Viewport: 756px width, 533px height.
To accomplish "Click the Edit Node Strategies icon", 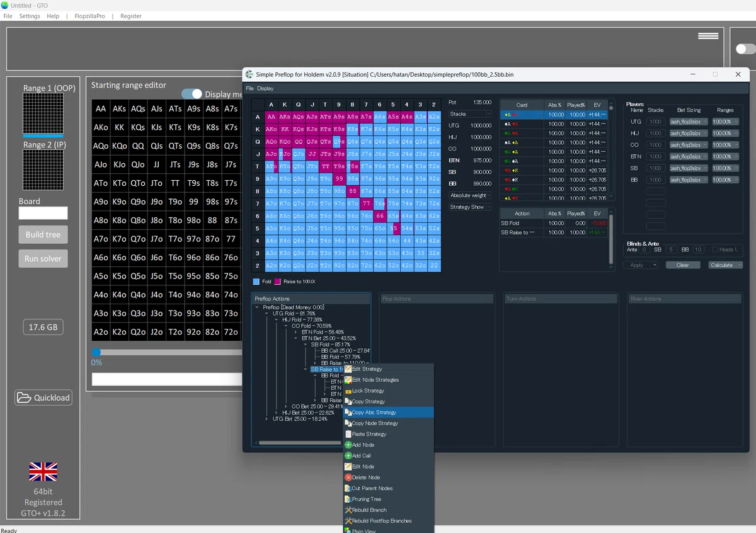I will pos(348,380).
